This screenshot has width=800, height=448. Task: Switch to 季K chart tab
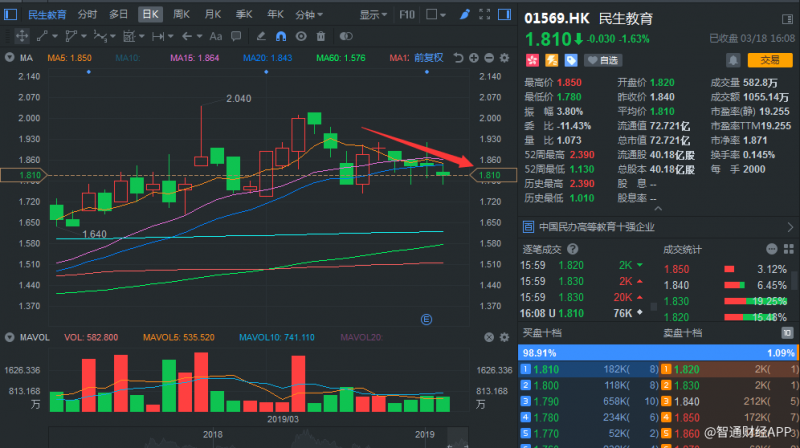244,14
